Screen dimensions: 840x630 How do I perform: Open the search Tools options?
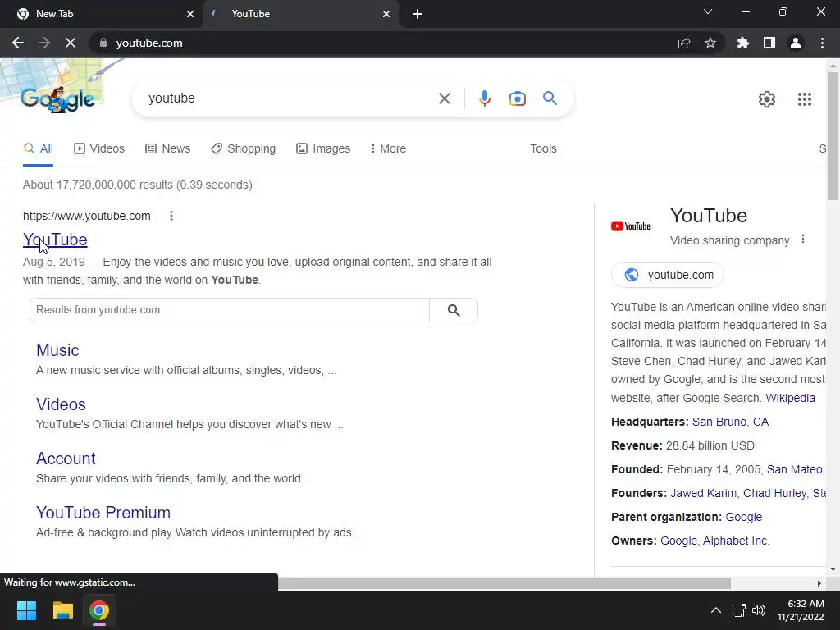[543, 148]
